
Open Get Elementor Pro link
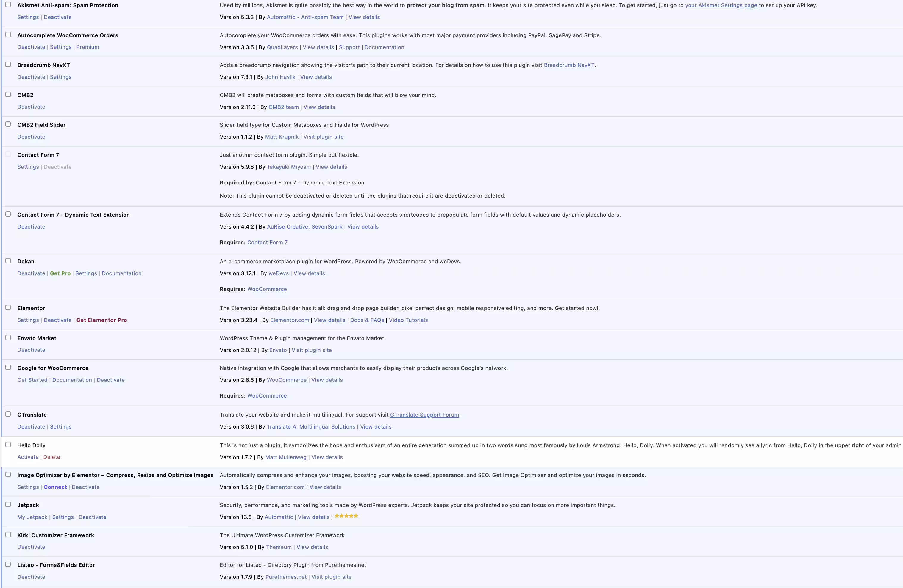pyautogui.click(x=102, y=320)
